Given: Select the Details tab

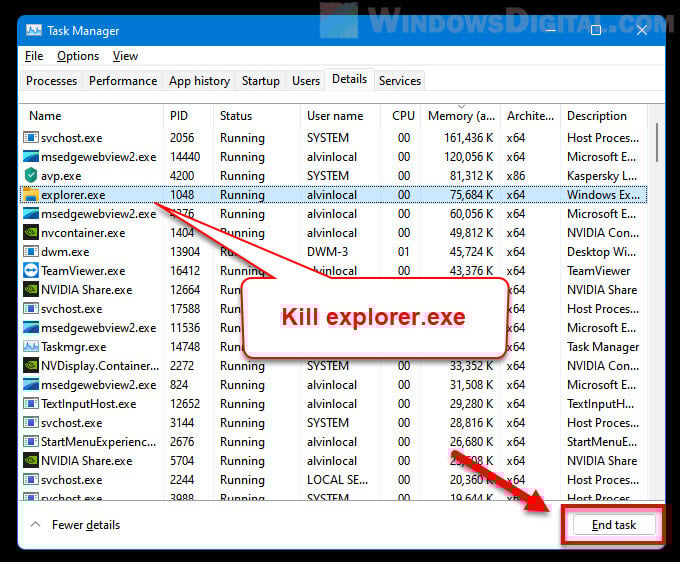Looking at the screenshot, I should [350, 79].
